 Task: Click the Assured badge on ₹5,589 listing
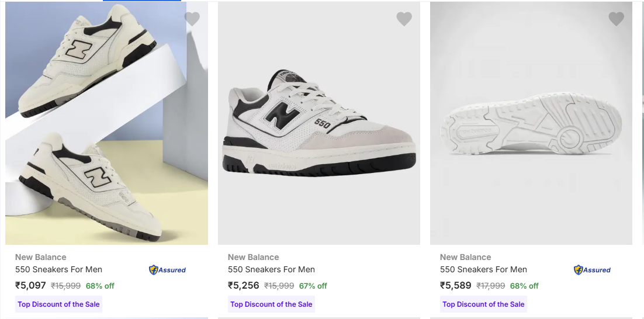click(592, 270)
